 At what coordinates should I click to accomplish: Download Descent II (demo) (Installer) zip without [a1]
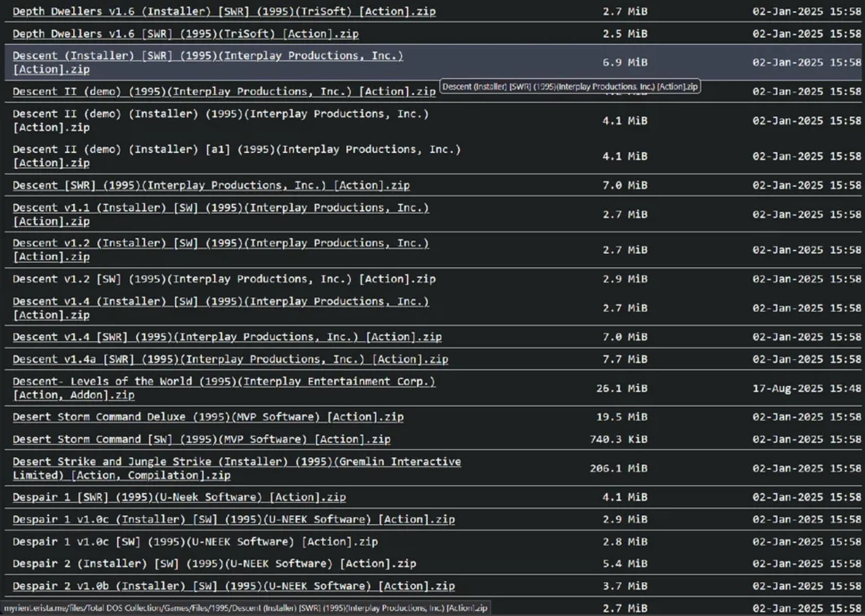click(x=221, y=120)
